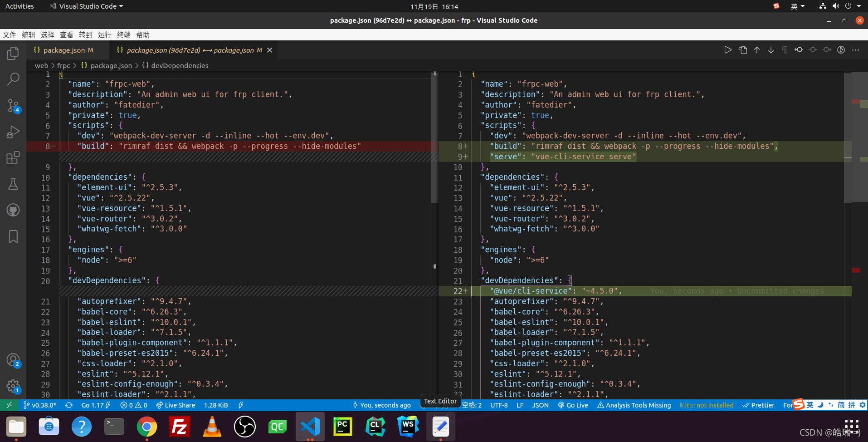Click the remote window indicator in status bar
This screenshot has width=868, height=442.
(9, 405)
